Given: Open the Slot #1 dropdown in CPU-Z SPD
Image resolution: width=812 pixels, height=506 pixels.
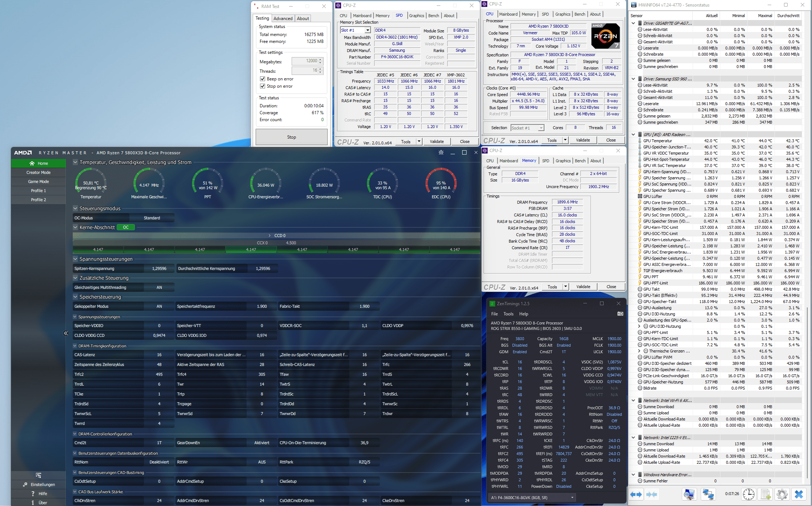Looking at the screenshot, I should click(355, 30).
